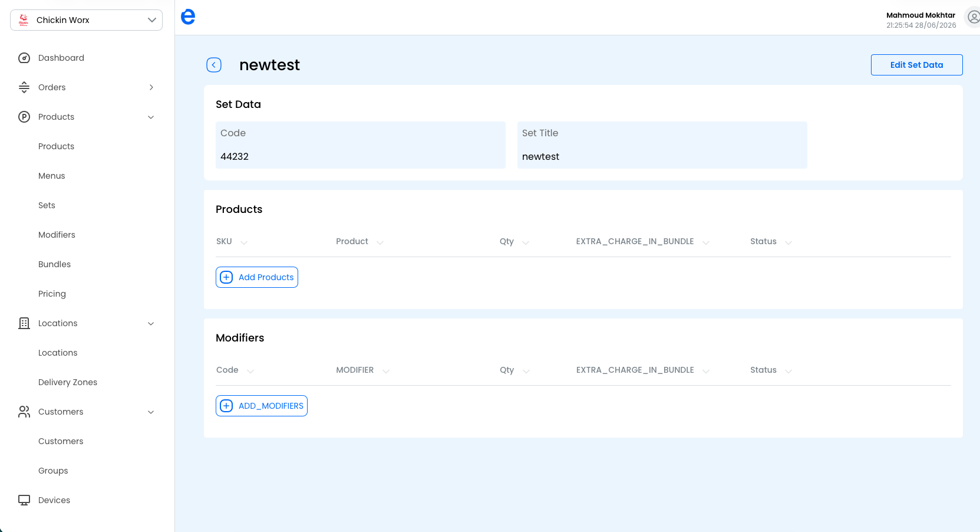Sort Products table Qty column chevron

pyautogui.click(x=526, y=242)
